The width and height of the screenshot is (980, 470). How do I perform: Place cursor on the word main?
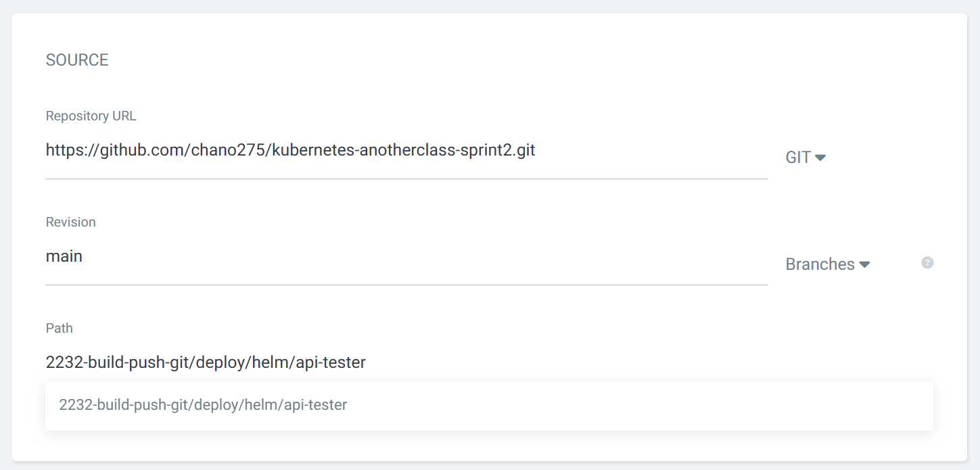tap(64, 257)
